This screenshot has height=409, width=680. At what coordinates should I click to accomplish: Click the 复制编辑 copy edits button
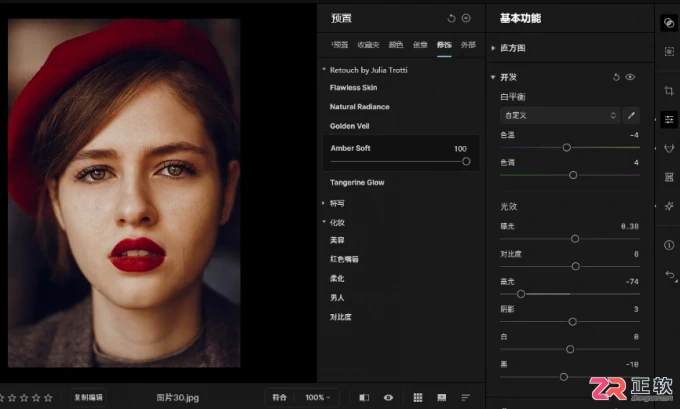pos(88,397)
